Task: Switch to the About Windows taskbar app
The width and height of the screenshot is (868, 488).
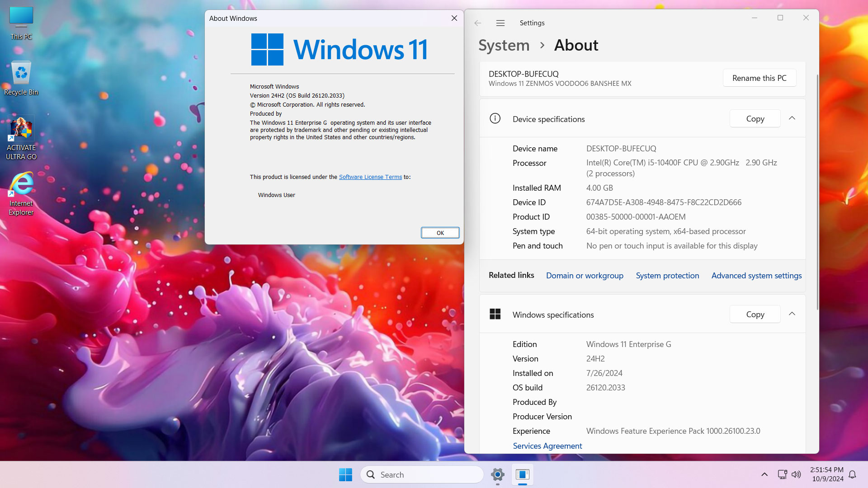Action: pos(523,474)
